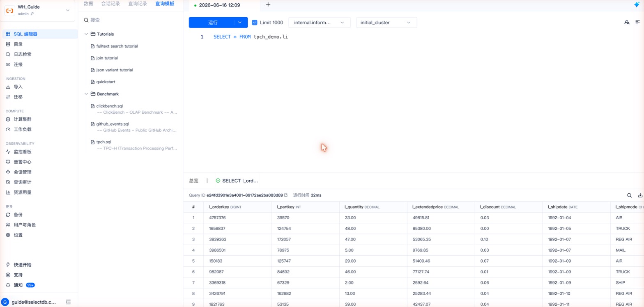Open json variant tutorial template
644x307 pixels.
pos(115,70)
